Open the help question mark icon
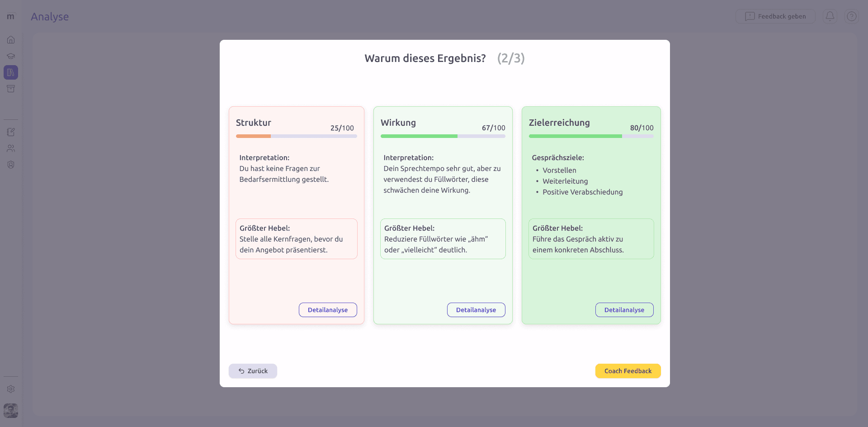868x427 pixels. [852, 16]
